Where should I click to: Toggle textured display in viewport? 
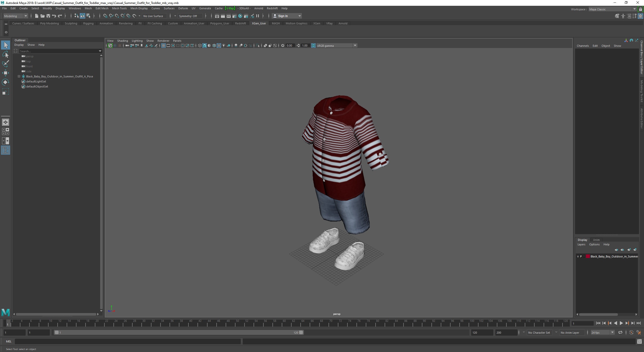click(x=219, y=46)
